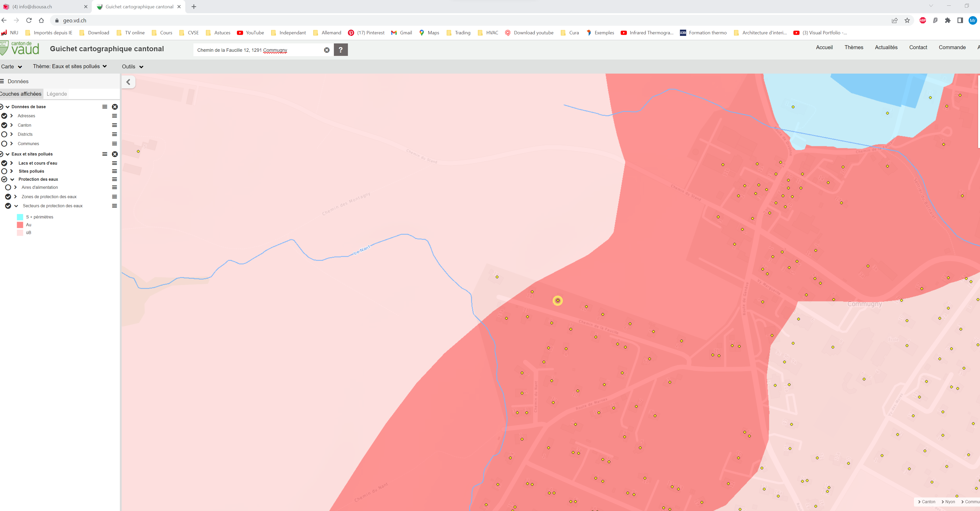Select the S + périmètres cyan swatch
This screenshot has width=980, height=511.
(x=20, y=217)
